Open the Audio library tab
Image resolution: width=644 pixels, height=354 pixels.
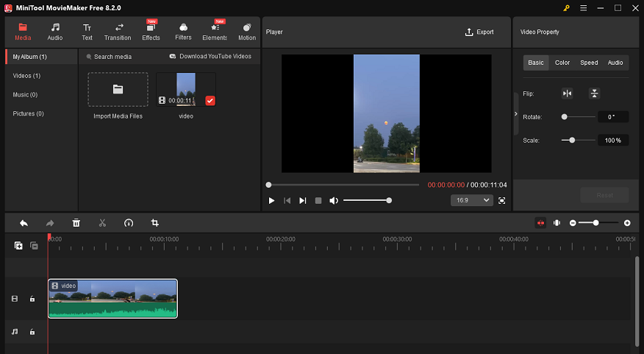tap(54, 32)
